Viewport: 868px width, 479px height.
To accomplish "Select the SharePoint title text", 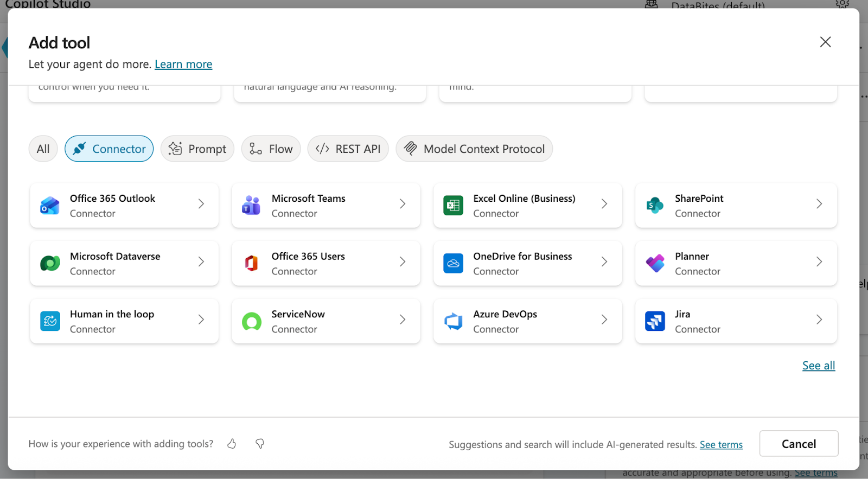I will click(x=699, y=199).
